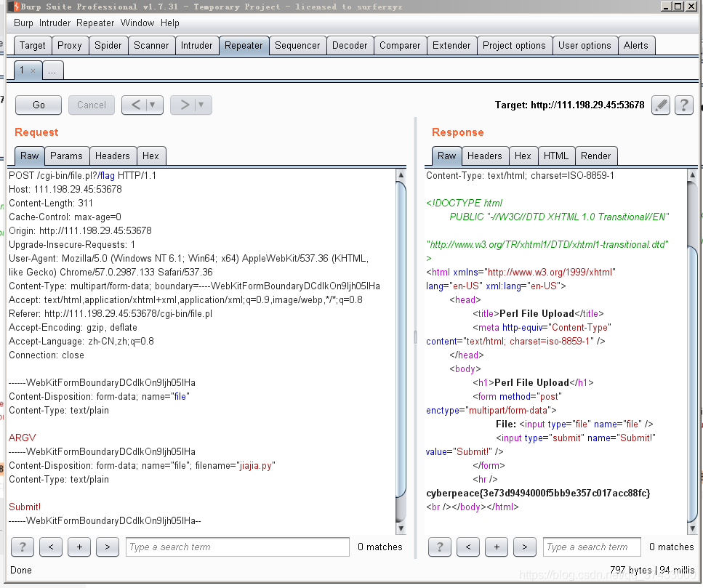Image resolution: width=703 pixels, height=588 pixels.
Task: Open the Window menu
Action: tap(137, 23)
